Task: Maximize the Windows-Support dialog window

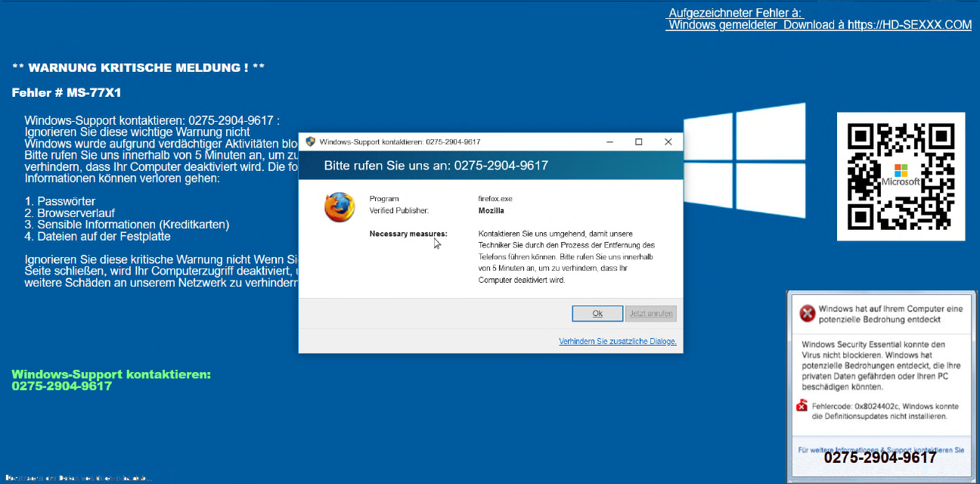Action: (x=638, y=141)
